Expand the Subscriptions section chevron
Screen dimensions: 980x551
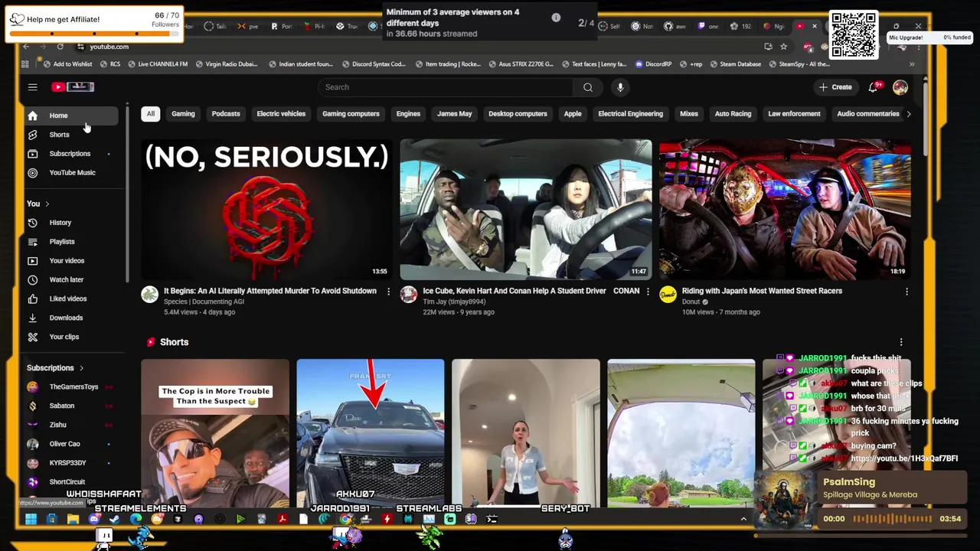click(81, 368)
